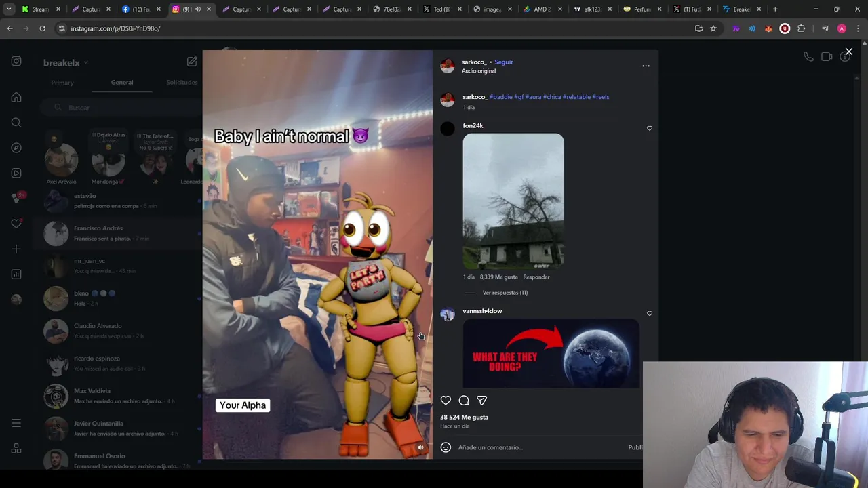Open Explore compass icon
The image size is (868, 488).
pos(16,148)
